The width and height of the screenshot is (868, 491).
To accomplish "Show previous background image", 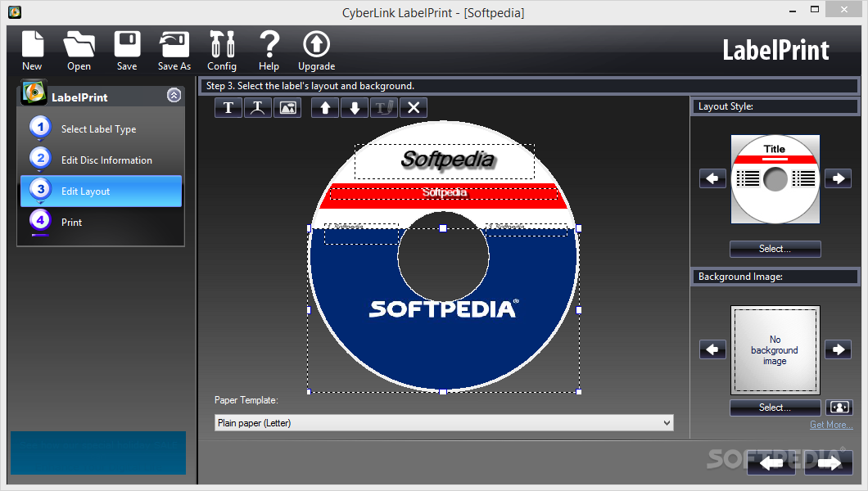I will (712, 349).
